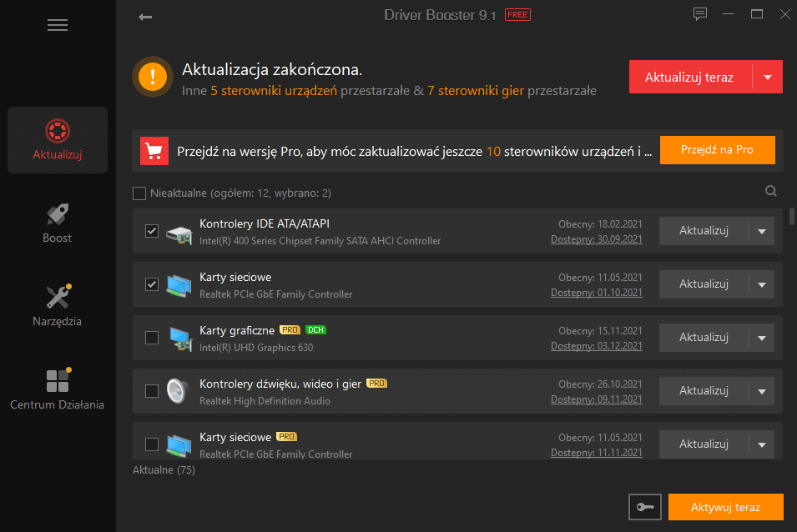This screenshot has height=532, width=797.
Task: Open dropdown arrow for Karty sieciowe 11.11.2021 row
Action: (762, 444)
